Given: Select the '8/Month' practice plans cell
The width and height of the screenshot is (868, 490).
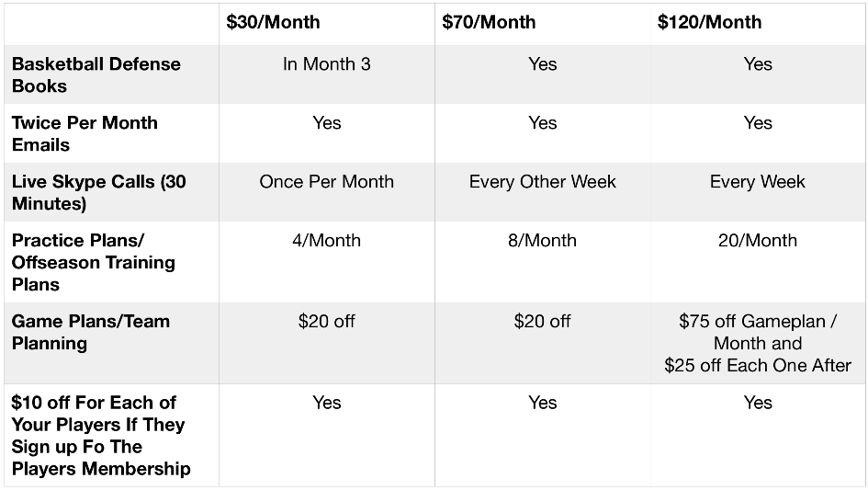Looking at the screenshot, I should (543, 241).
